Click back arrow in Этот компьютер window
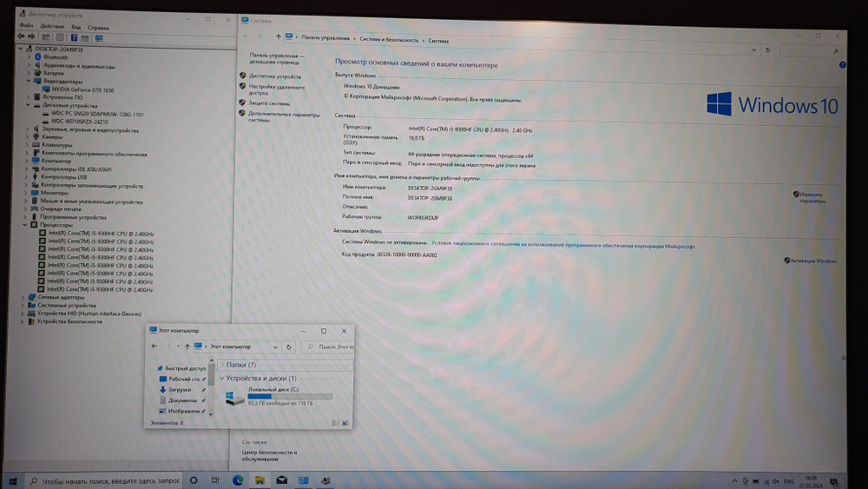 coord(155,346)
